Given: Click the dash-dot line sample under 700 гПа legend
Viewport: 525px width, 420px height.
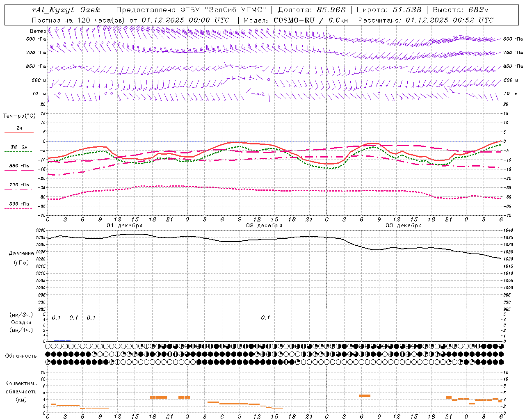Looking at the screenshot, I should (x=18, y=189).
